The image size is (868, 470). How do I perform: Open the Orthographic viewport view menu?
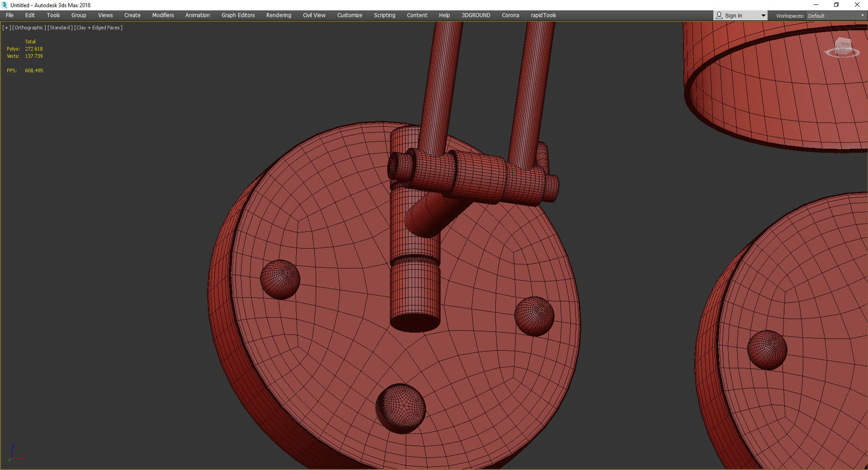(x=29, y=28)
